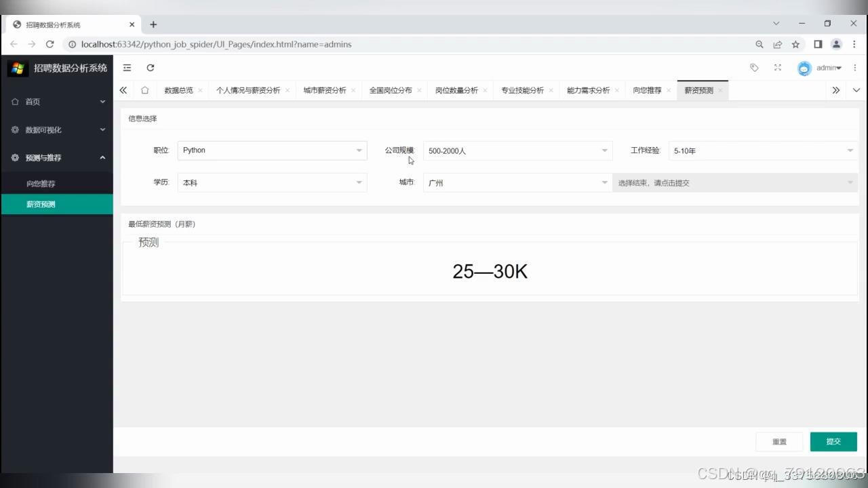Click the 重置 reset button
The image size is (868, 488).
[x=779, y=441]
